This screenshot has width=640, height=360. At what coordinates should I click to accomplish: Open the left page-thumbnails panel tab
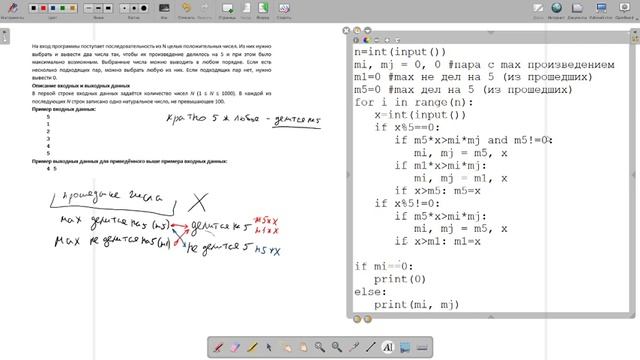(x=4, y=36)
